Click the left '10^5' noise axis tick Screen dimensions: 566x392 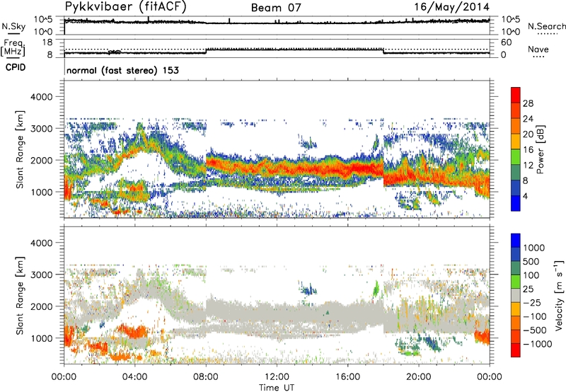(x=43, y=20)
